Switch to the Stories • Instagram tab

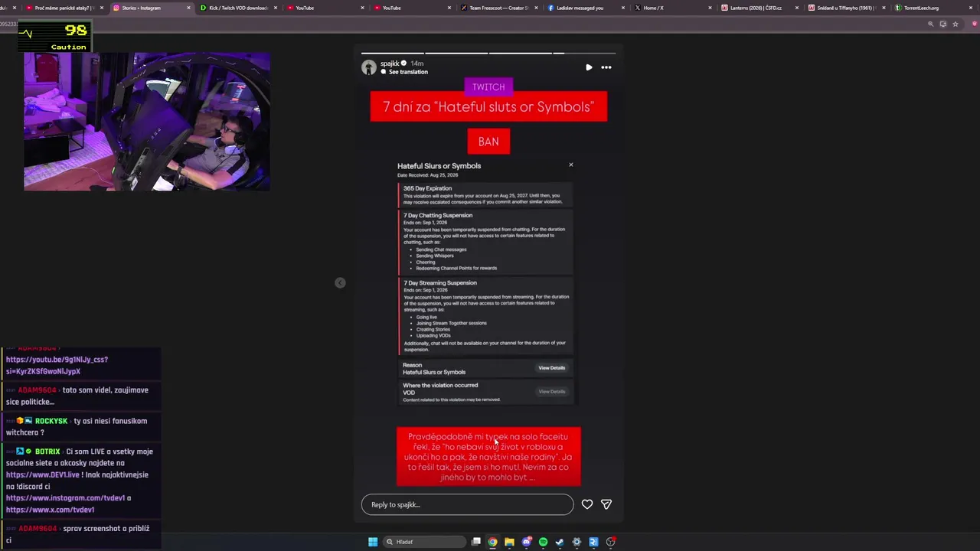(151, 8)
